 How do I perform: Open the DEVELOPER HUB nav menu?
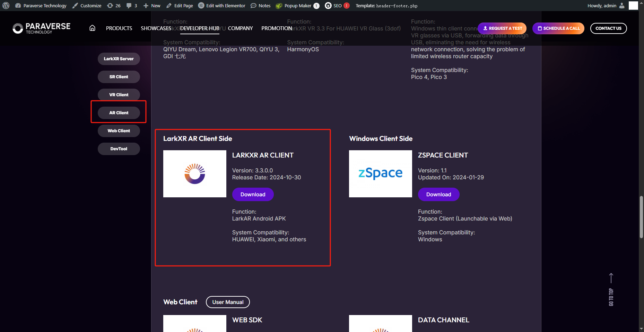200,28
